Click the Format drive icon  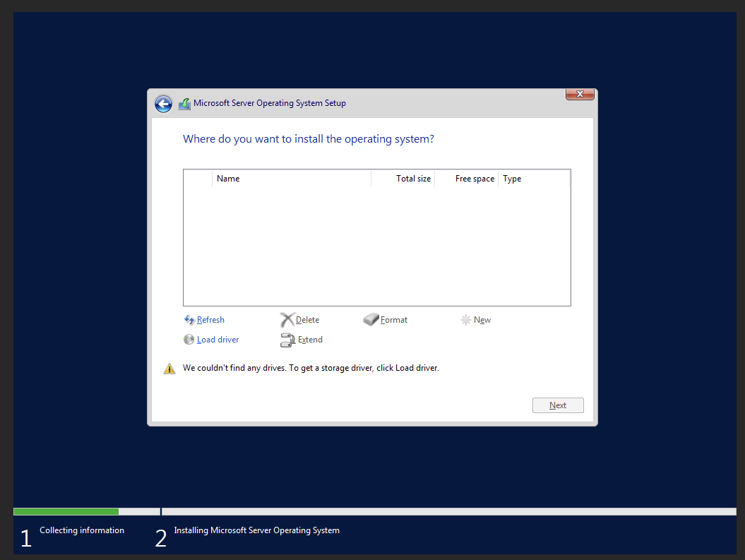(371, 320)
